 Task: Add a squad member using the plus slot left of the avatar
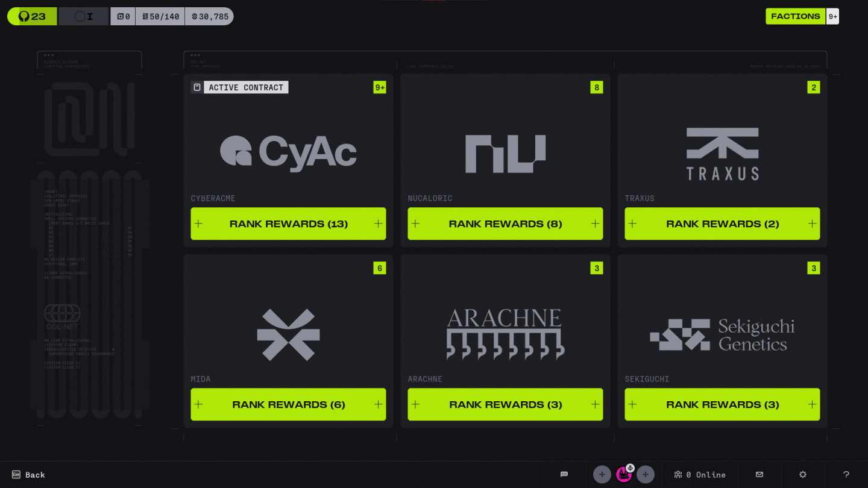pyautogui.click(x=602, y=475)
